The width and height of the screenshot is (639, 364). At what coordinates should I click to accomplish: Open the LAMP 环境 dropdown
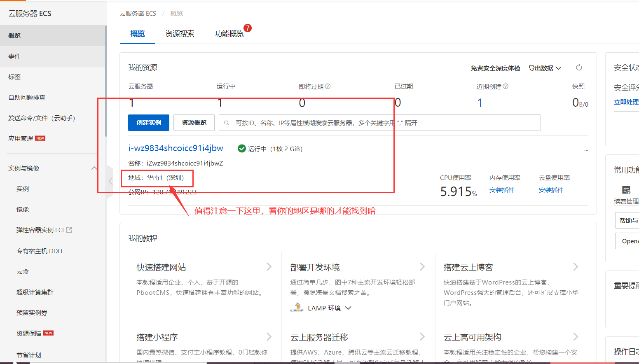pyautogui.click(x=330, y=308)
